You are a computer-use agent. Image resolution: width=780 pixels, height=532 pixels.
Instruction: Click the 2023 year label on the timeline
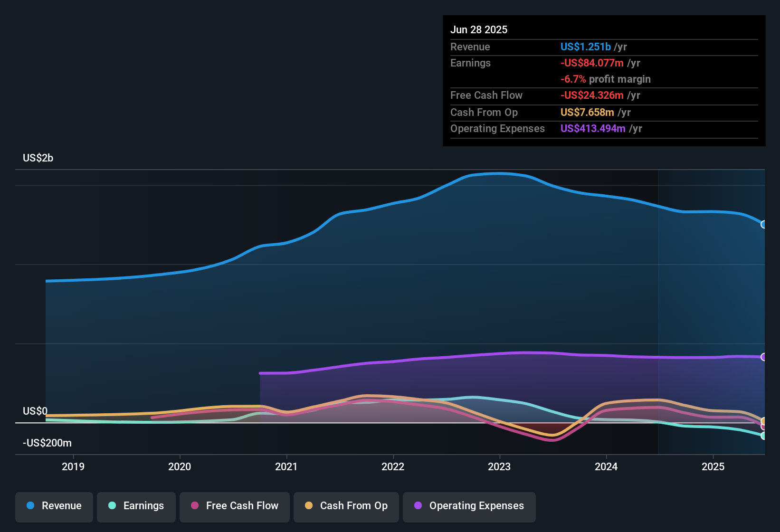click(499, 466)
